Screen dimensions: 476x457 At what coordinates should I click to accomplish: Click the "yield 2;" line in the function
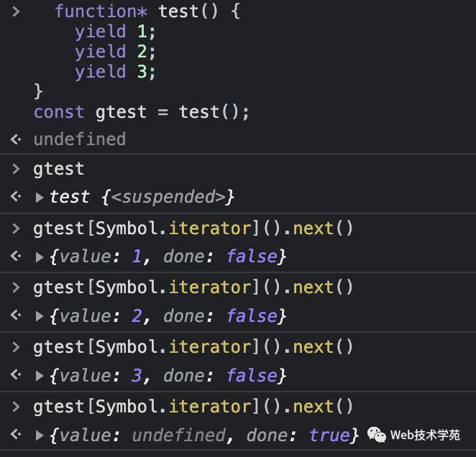[x=114, y=52]
